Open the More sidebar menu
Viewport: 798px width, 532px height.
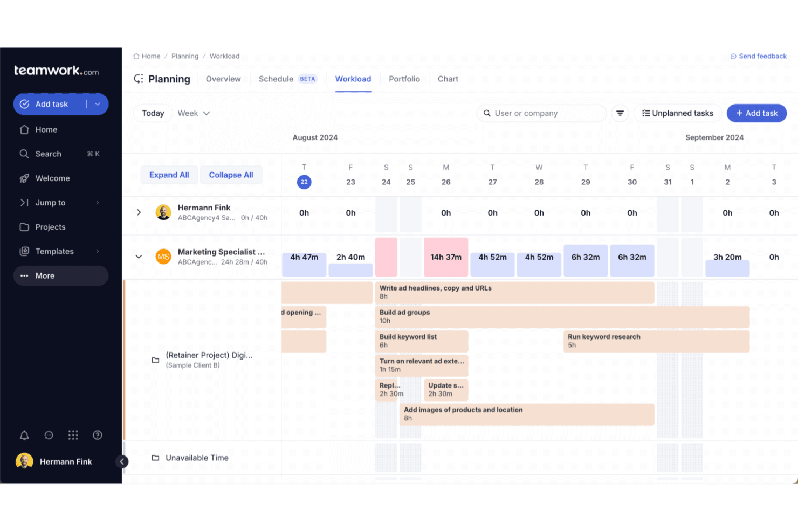tap(61, 275)
